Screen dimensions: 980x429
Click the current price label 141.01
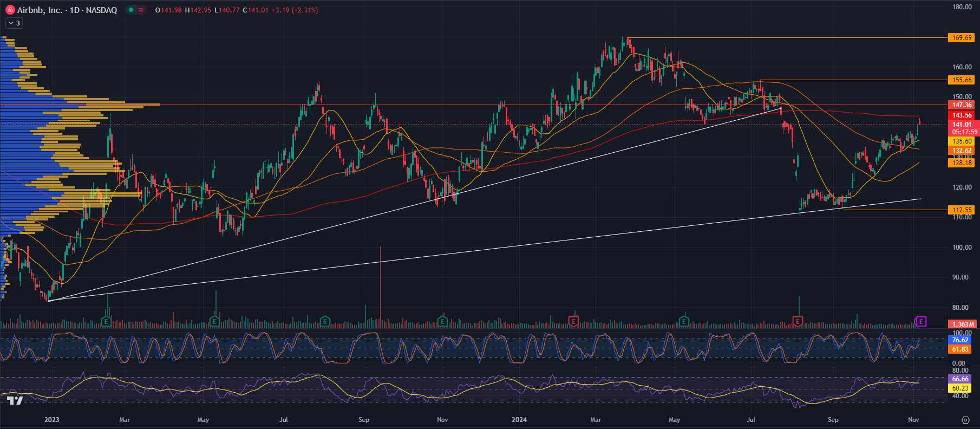pos(962,125)
